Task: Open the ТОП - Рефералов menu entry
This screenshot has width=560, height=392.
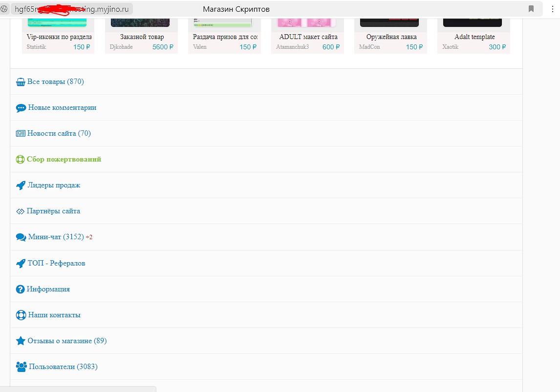Action: [x=57, y=263]
